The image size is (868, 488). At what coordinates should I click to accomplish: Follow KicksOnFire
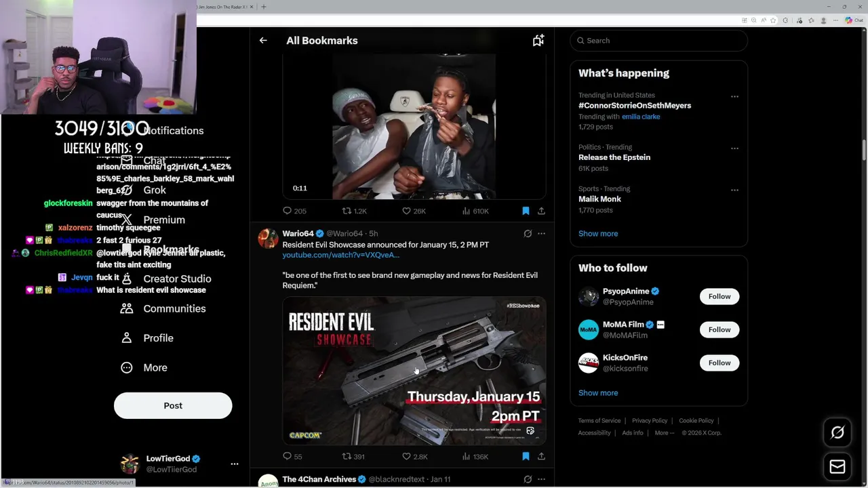[x=719, y=363]
